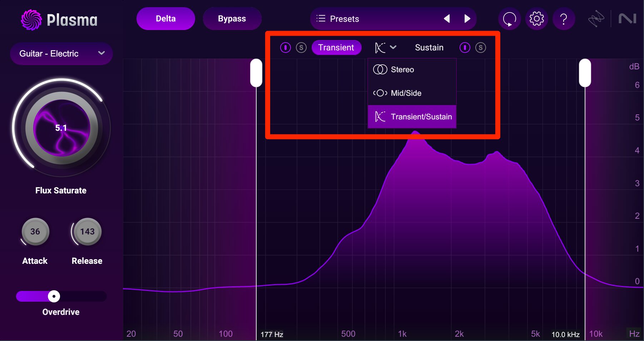Click the Overdrive slider handle
Screen dimensions: 644x341
coord(54,296)
